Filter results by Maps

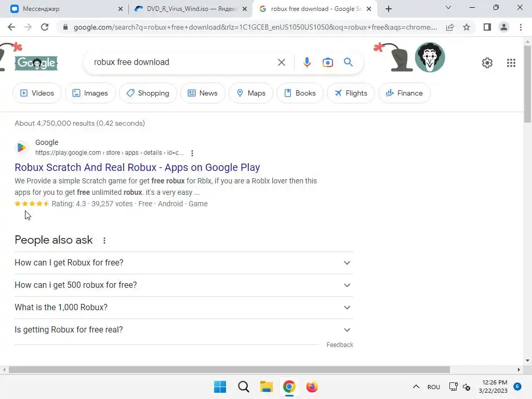[251, 93]
